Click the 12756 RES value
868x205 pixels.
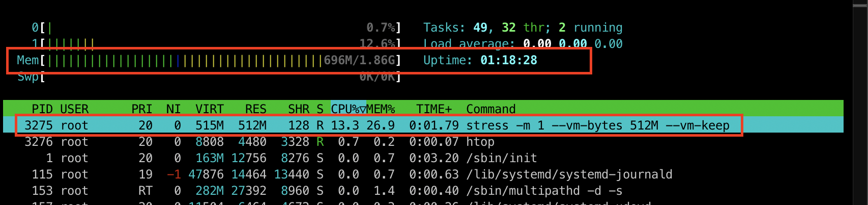click(x=249, y=158)
